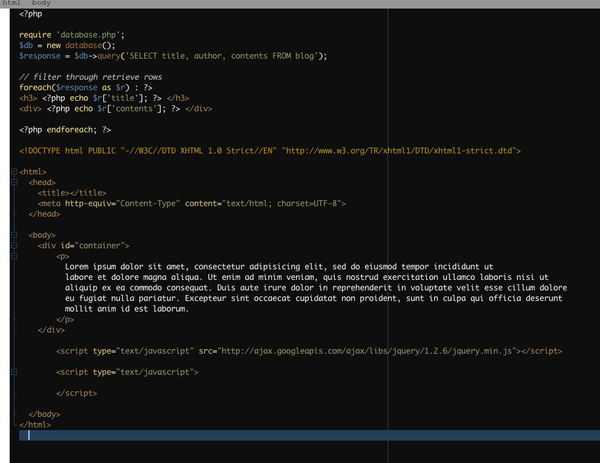Click the 'labore et dolore magna aliqua' line
This screenshot has width=600, height=463.
(x=307, y=277)
